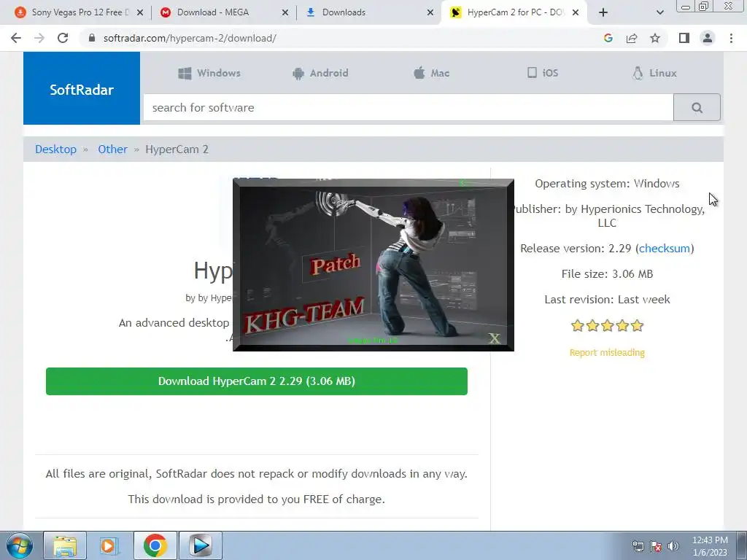Open the Windows software category
This screenshot has width=747, height=560.
pos(209,73)
